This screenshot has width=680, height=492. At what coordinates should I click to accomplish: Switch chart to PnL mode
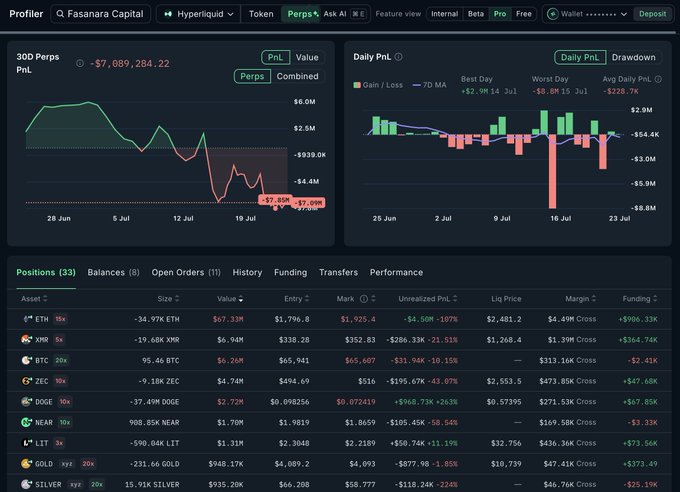click(275, 57)
